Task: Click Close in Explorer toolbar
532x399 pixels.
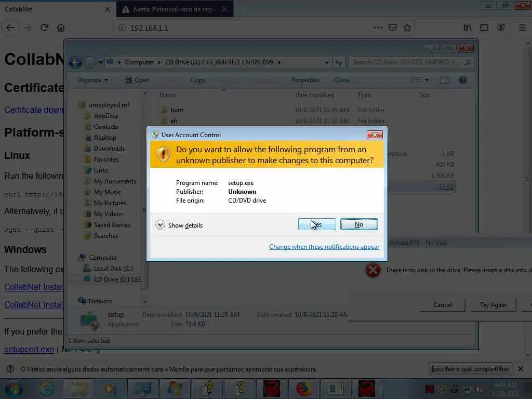Action: click(x=342, y=80)
